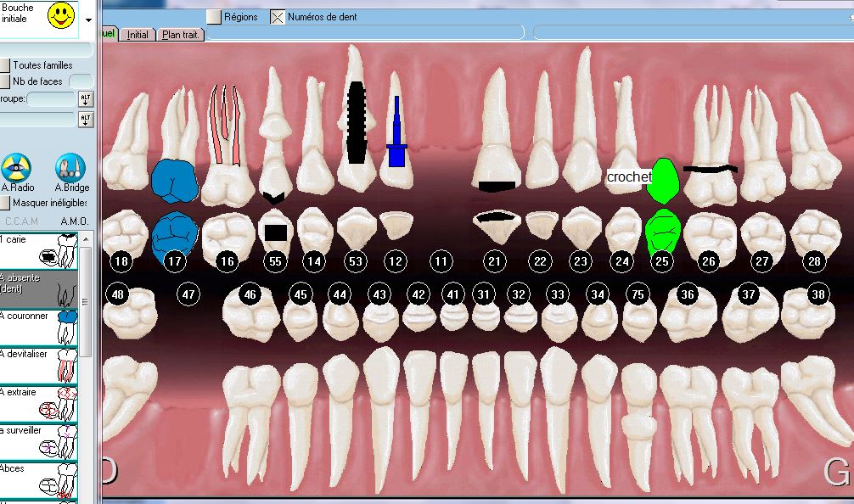
Task: Click the lower ALT arrow button
Action: click(x=85, y=120)
